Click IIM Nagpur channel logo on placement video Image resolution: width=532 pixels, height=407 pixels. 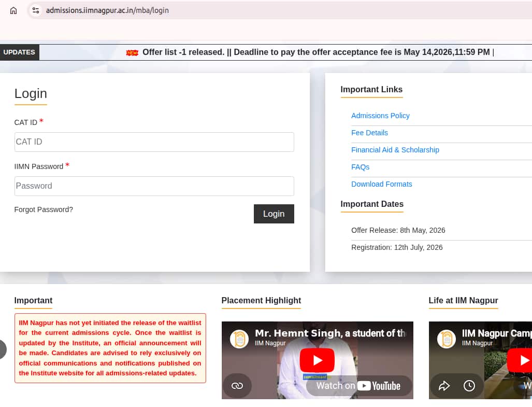tap(239, 339)
